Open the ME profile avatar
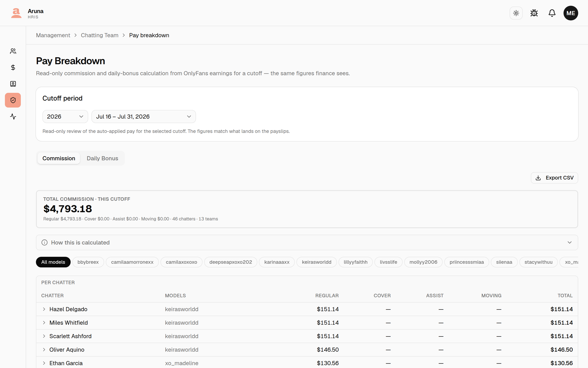This screenshot has width=588, height=368. click(x=570, y=13)
